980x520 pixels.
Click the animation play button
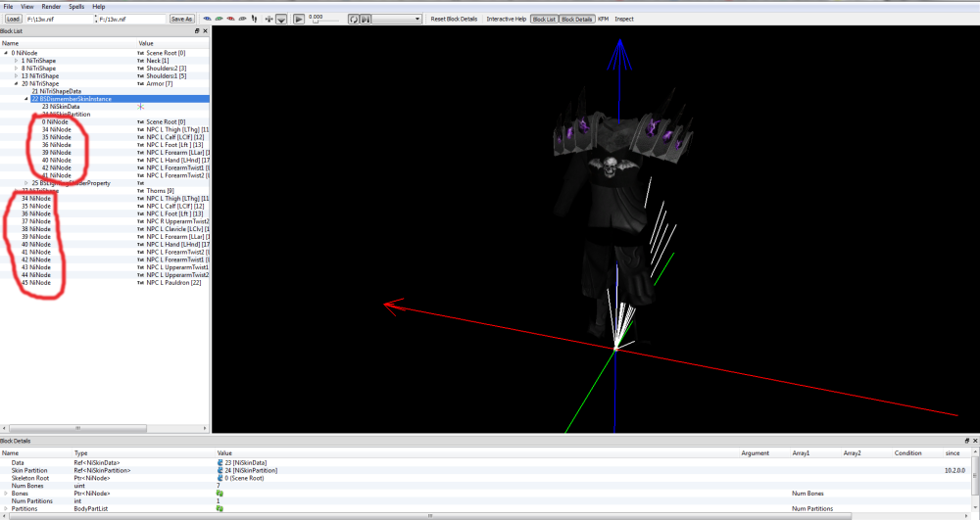click(x=299, y=20)
